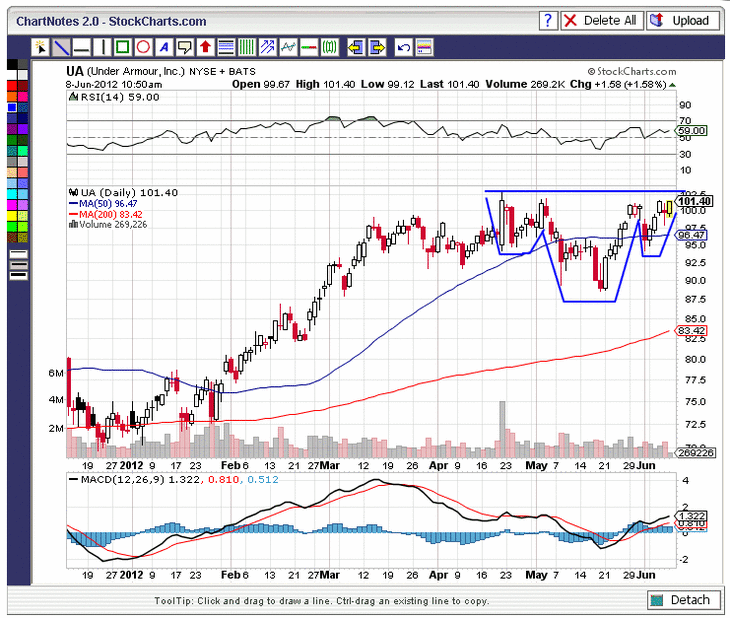Select the vertical time lines tool
This screenshot has width=730, height=618.
pos(247,47)
